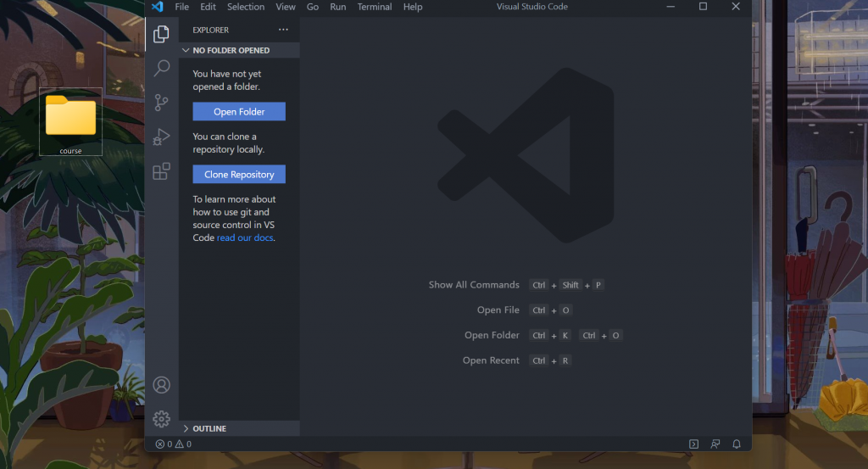Screen dimensions: 868x469
Task: Open Explorer views and more actions ellipsis
Action: click(x=283, y=30)
